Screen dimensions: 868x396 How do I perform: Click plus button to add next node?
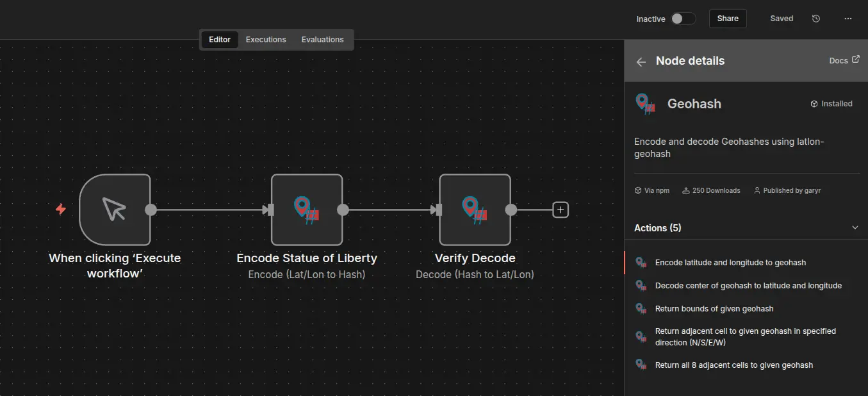click(561, 210)
